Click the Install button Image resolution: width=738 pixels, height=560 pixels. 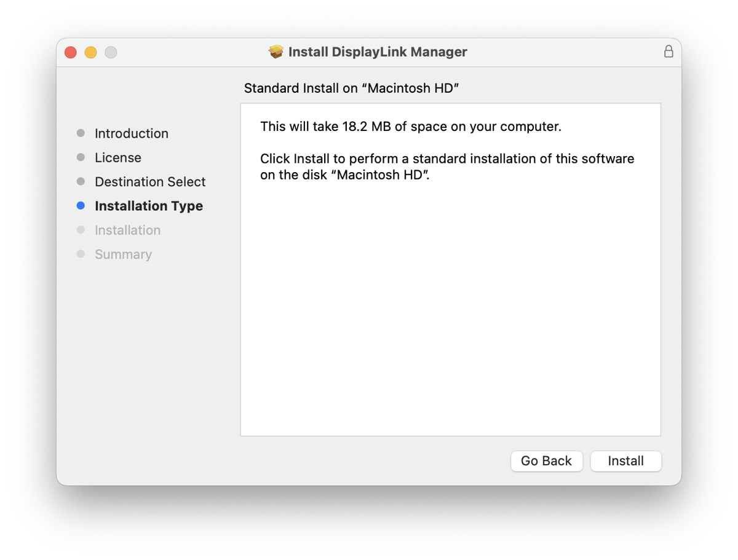click(x=625, y=461)
